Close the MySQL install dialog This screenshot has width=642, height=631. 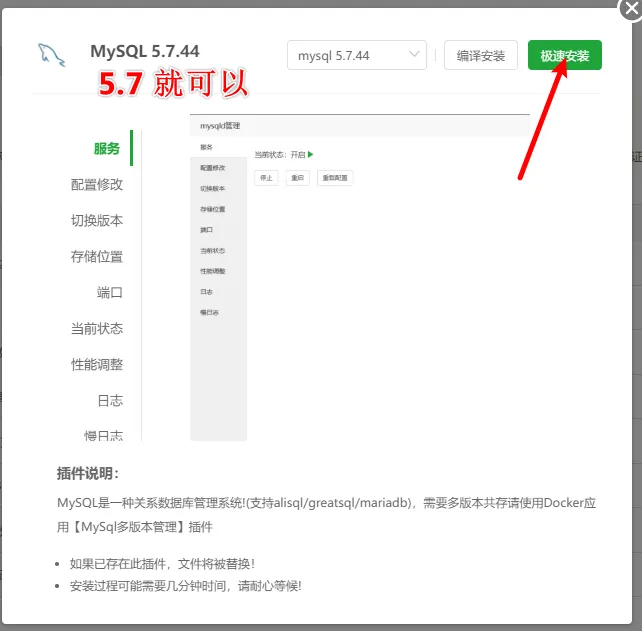[x=631, y=8]
